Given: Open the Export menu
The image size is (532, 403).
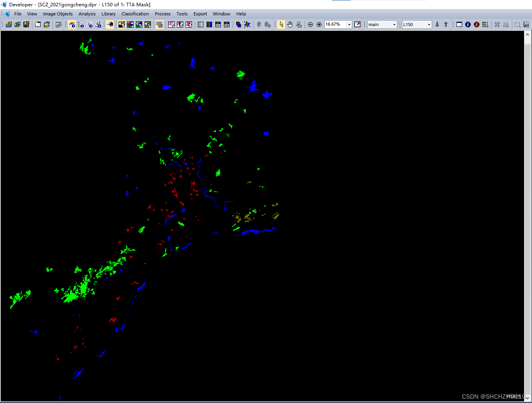Looking at the screenshot, I should [x=200, y=14].
